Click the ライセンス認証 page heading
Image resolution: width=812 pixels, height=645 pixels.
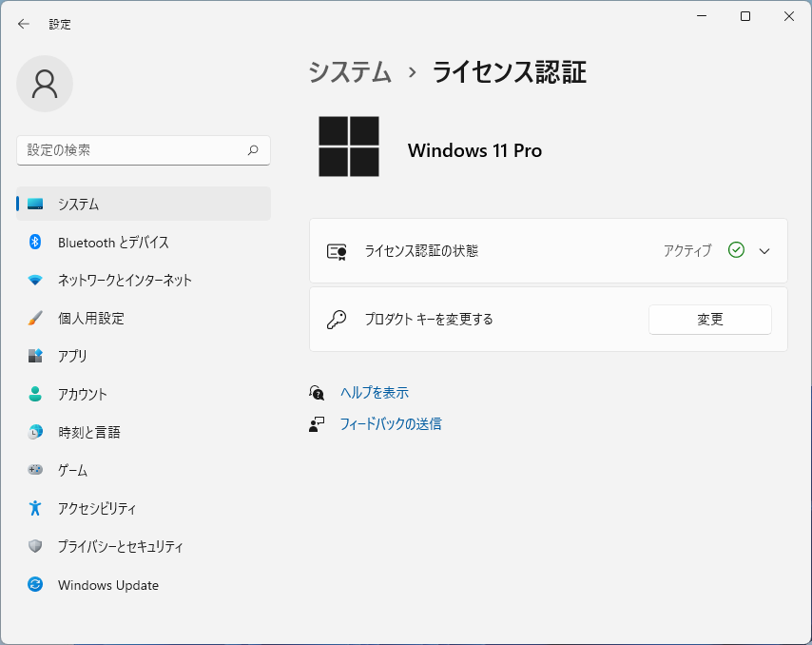pos(510,72)
